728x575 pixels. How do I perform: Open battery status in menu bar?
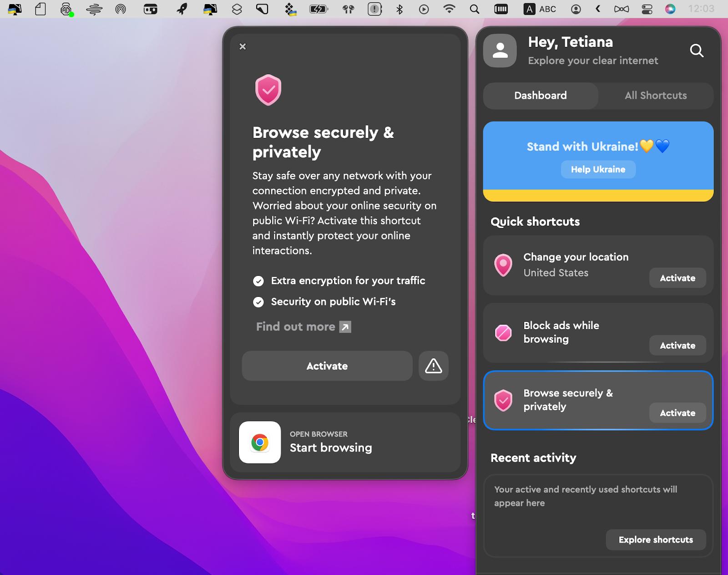[318, 9]
